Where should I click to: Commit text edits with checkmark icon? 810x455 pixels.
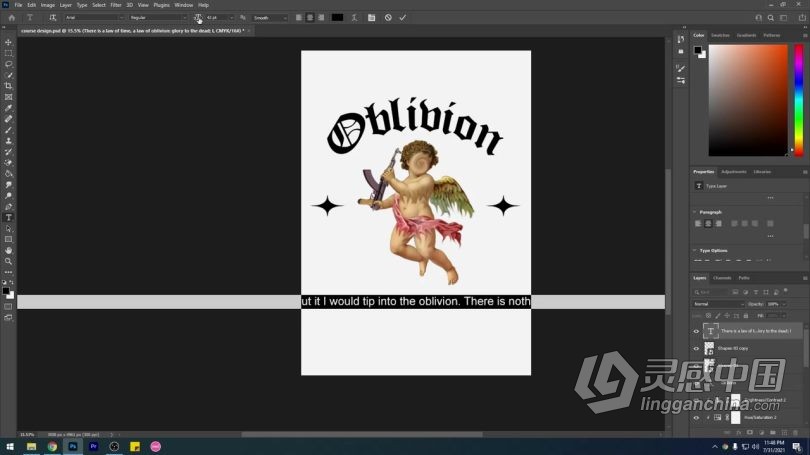tap(402, 18)
